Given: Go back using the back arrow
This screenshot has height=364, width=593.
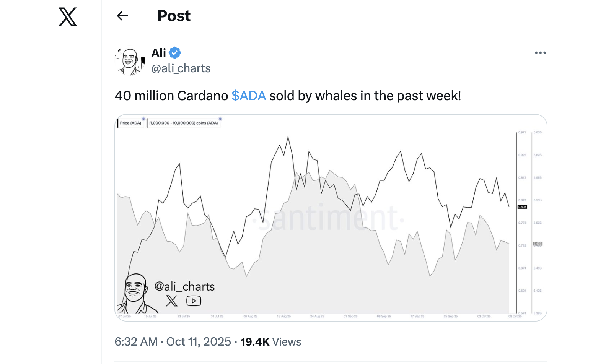Looking at the screenshot, I should [122, 16].
